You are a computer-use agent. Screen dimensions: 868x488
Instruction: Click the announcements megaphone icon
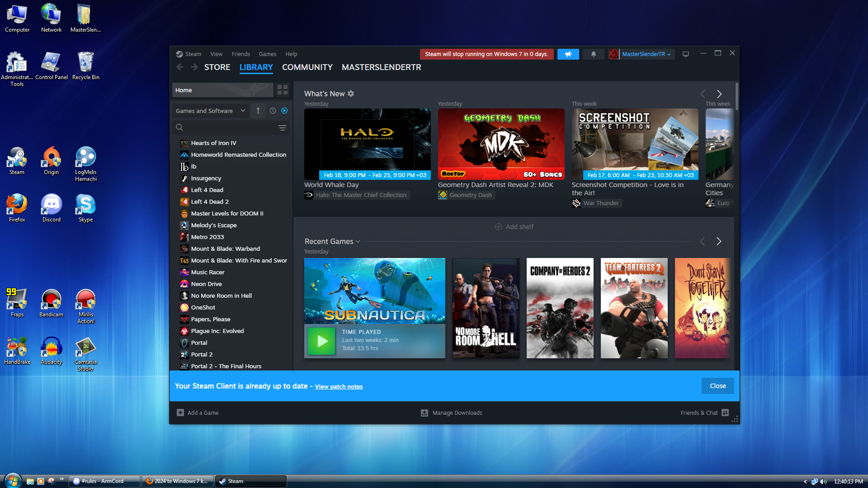coord(568,54)
